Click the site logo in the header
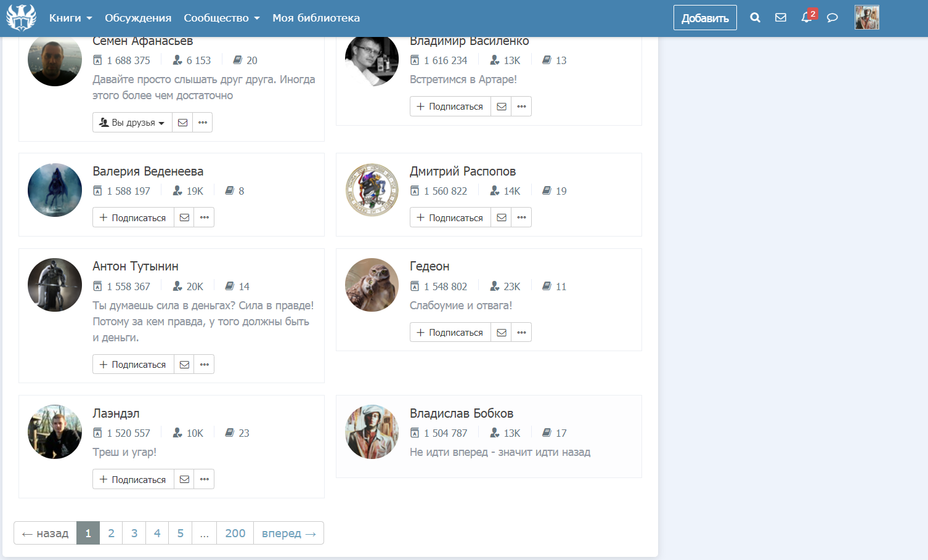928x560 pixels. click(22, 18)
